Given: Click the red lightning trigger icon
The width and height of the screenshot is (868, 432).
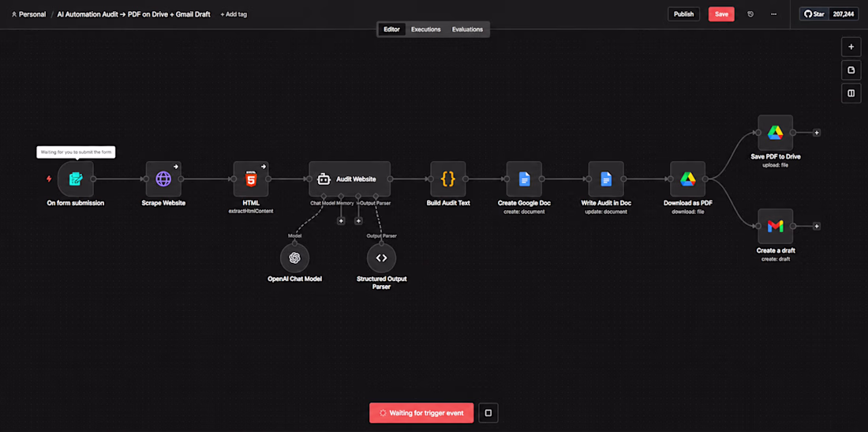Looking at the screenshot, I should [x=49, y=179].
